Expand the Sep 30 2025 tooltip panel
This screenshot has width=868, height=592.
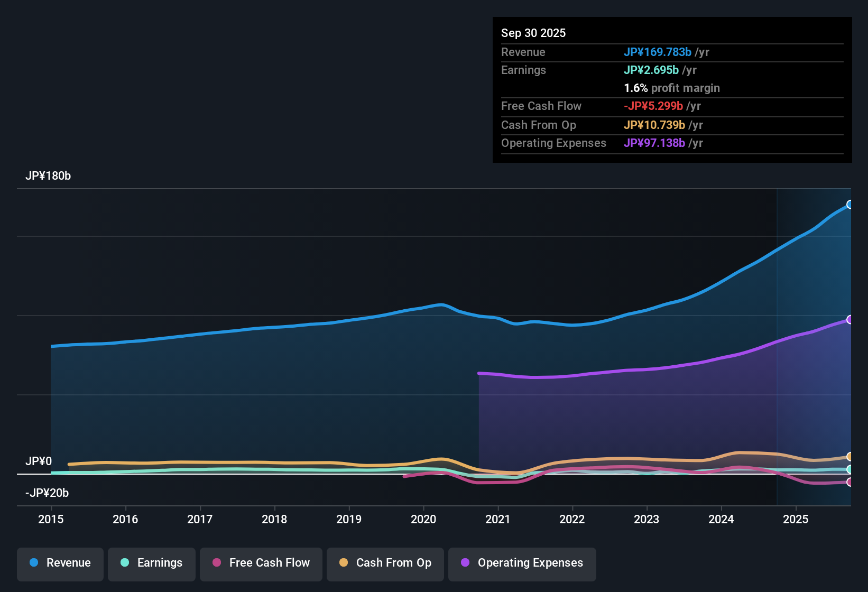pos(533,33)
